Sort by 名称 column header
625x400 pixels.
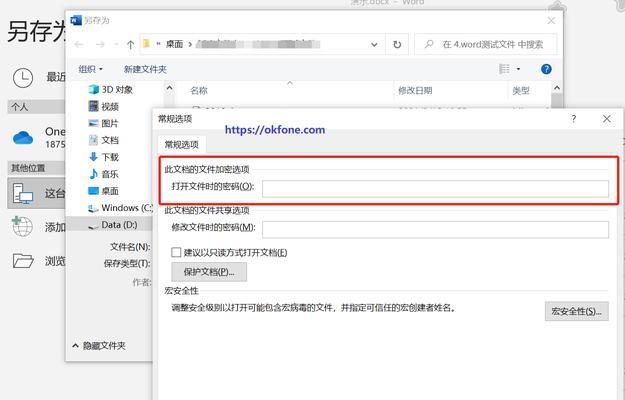click(x=199, y=90)
